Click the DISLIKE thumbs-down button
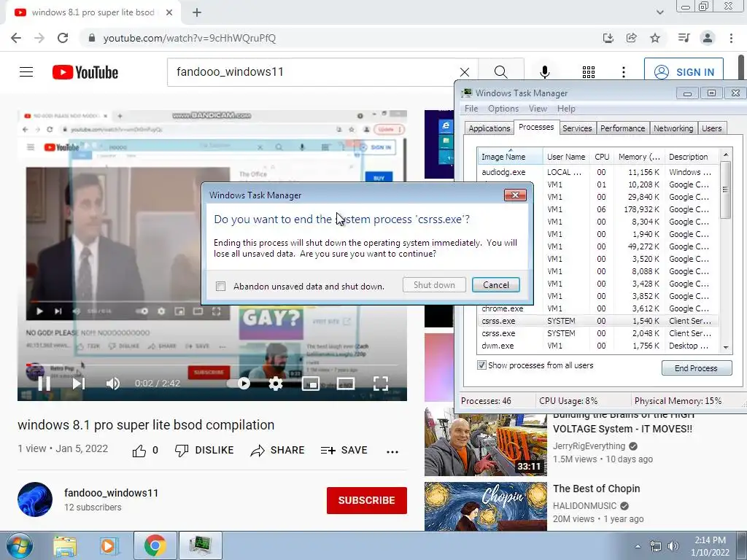747x560 pixels. 204,451
